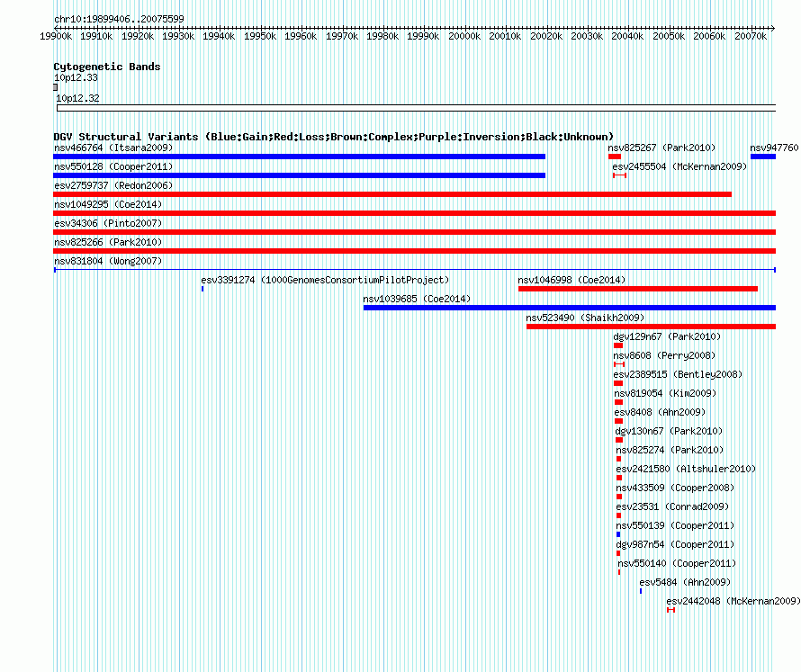Open variant esv2389515 (Bentley2008)
This screenshot has height=672, width=801.
tap(678, 374)
